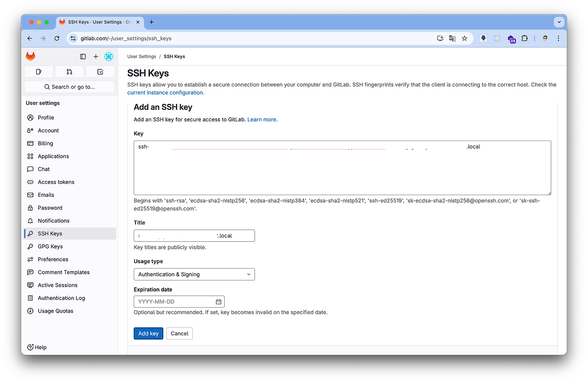The width and height of the screenshot is (588, 383).
Task: Switch to the SSH Keys browser tab
Action: tap(96, 22)
